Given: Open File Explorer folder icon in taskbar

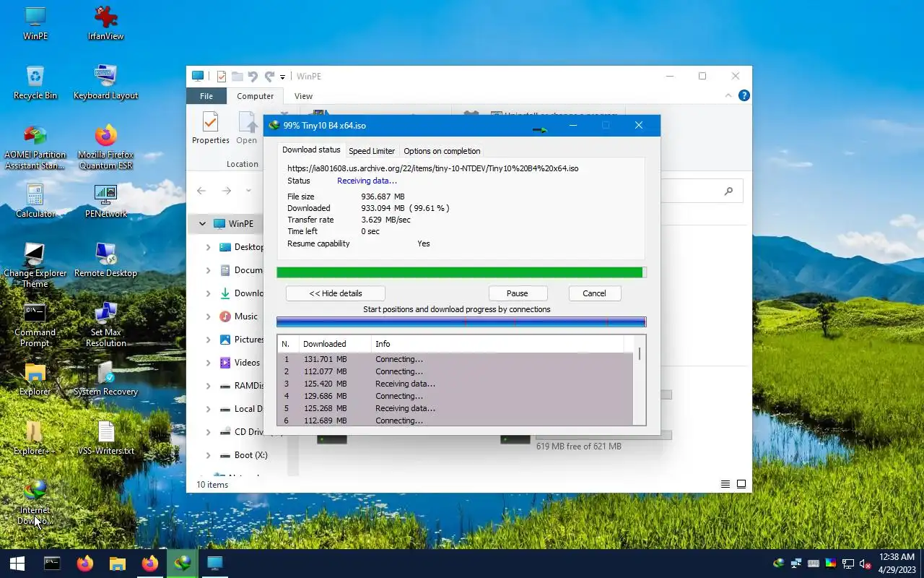Looking at the screenshot, I should coord(118,564).
